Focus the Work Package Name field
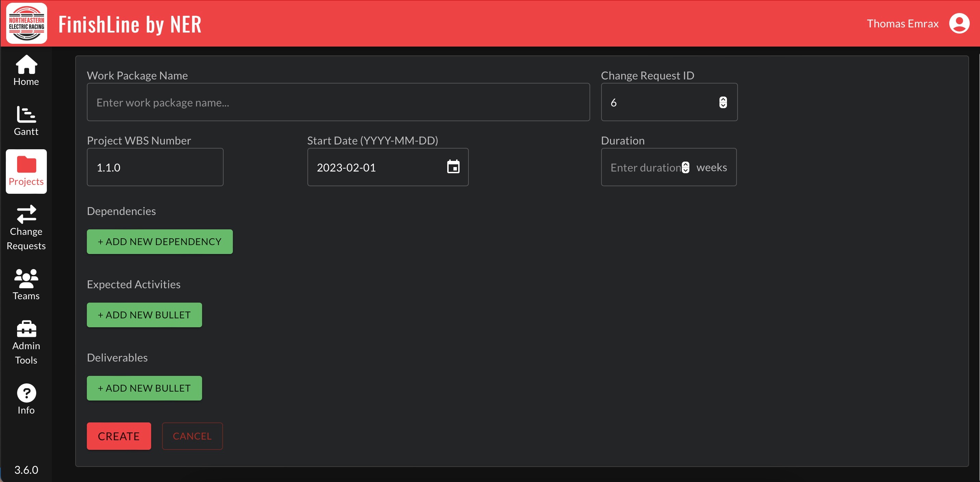The height and width of the screenshot is (482, 980). pyautogui.click(x=338, y=102)
